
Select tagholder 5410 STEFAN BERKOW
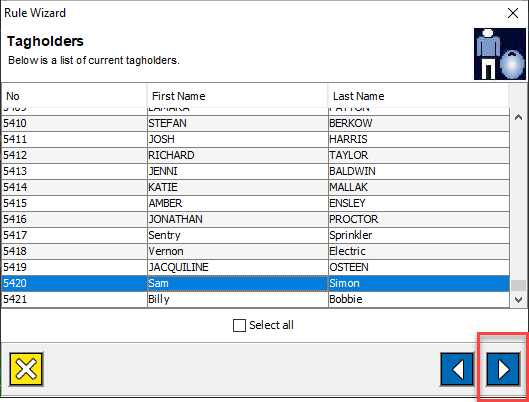click(x=255, y=123)
